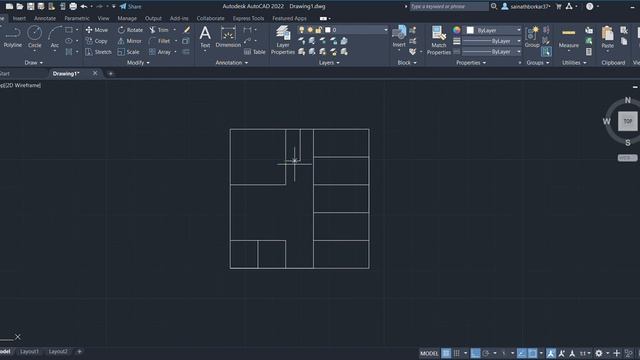Select the Trim tool

159,30
